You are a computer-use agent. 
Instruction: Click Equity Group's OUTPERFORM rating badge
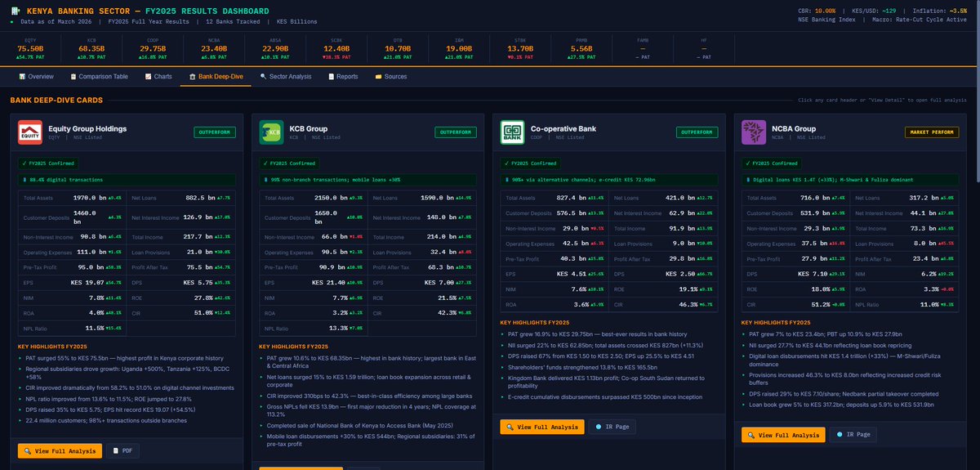click(x=215, y=132)
